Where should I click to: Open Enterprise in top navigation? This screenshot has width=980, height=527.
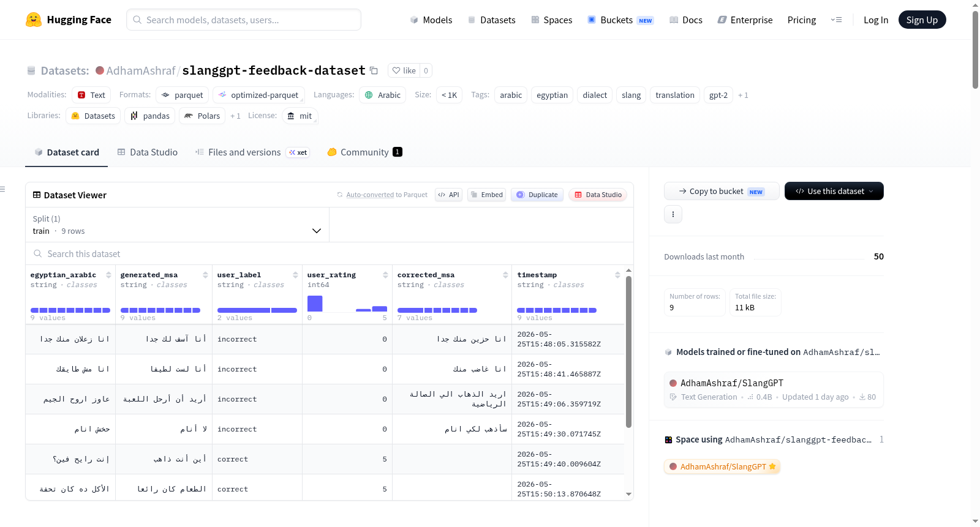coord(745,20)
